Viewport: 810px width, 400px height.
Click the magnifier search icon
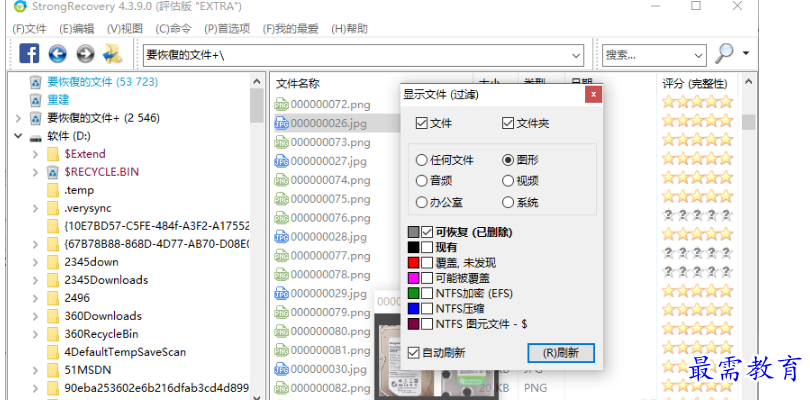(724, 53)
